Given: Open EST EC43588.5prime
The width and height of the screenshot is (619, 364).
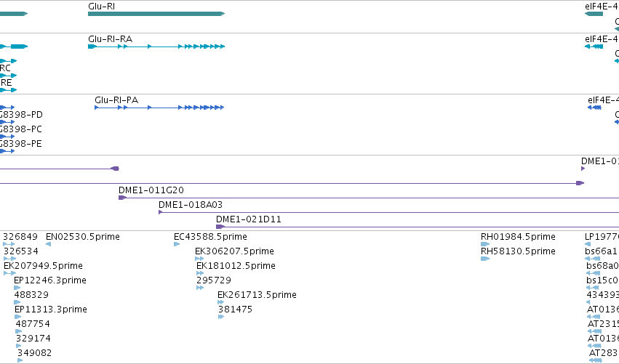Looking at the screenshot, I should point(177,244).
